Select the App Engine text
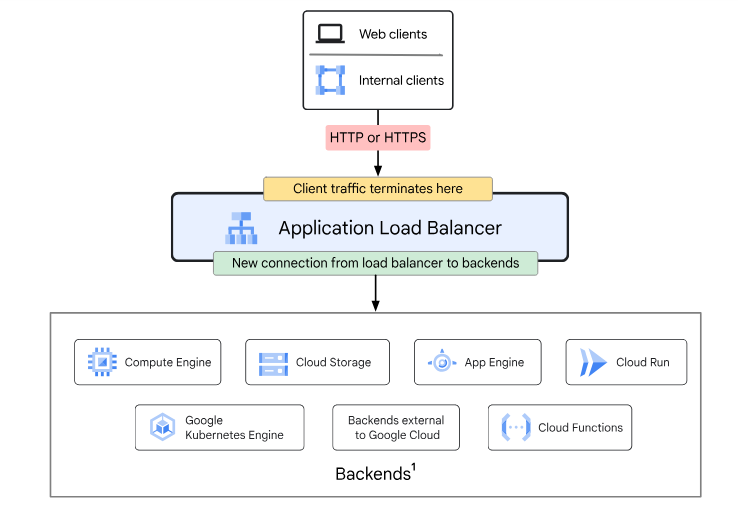 tap(494, 362)
